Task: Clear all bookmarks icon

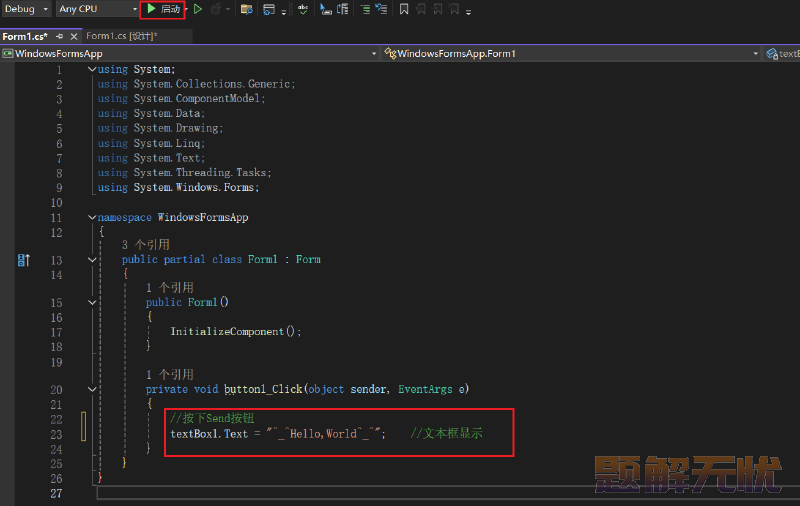Action: [x=454, y=9]
